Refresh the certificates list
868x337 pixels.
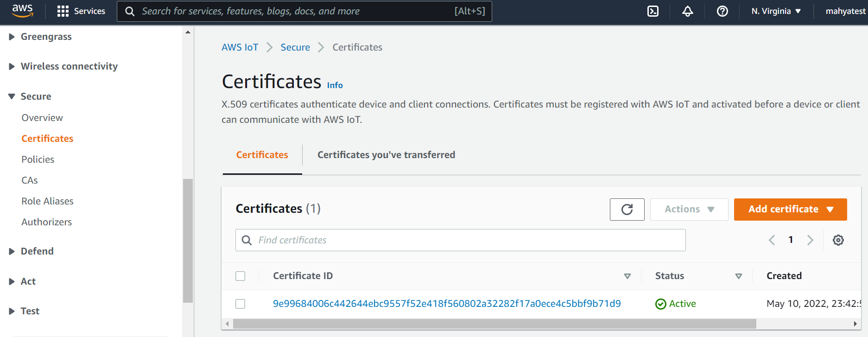[x=627, y=210]
